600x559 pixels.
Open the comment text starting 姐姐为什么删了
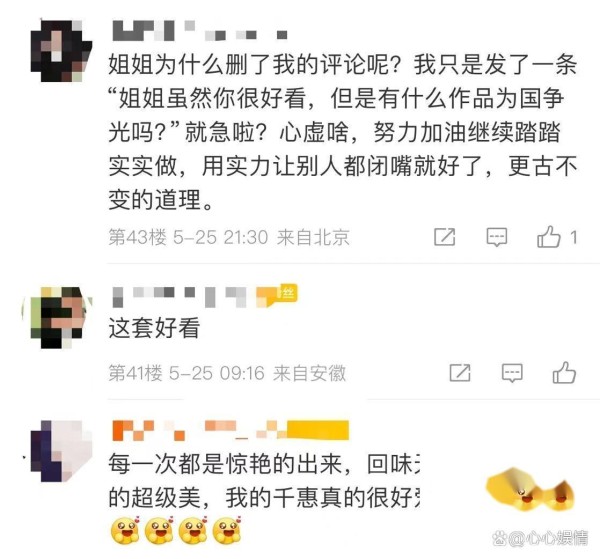[342, 132]
